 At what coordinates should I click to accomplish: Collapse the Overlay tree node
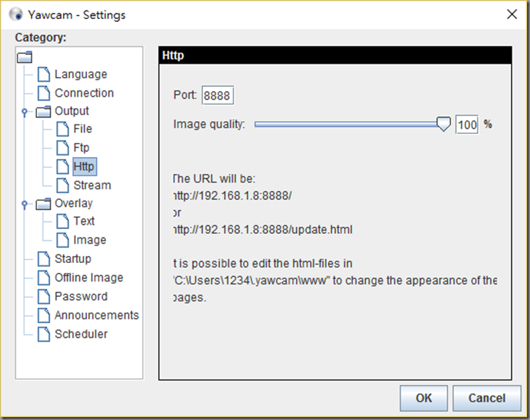click(x=24, y=204)
